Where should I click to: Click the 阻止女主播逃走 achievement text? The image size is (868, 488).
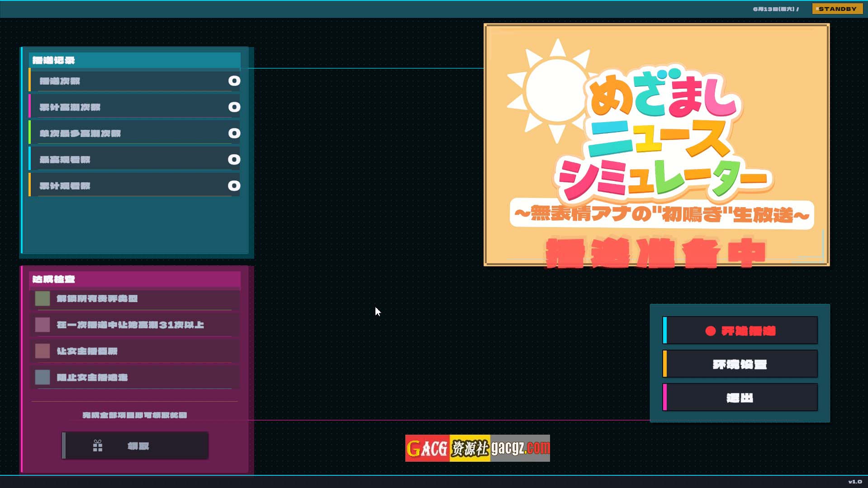[92, 377]
